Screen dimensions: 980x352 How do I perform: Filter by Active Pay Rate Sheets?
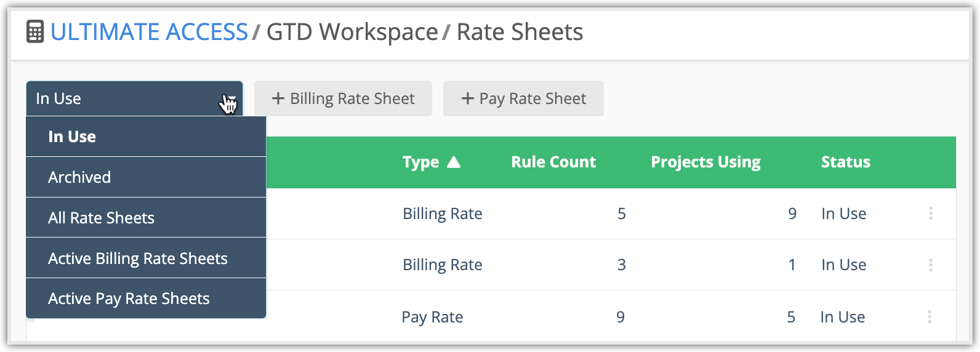pos(129,298)
